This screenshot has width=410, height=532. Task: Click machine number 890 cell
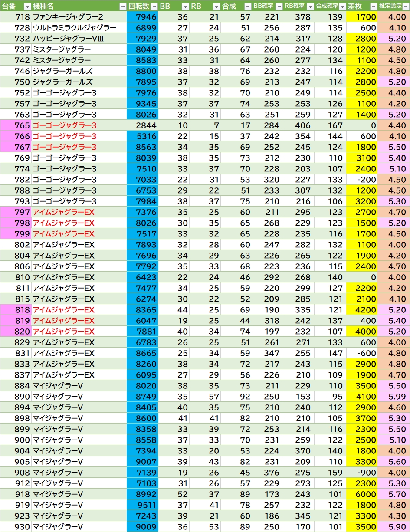click(x=16, y=397)
